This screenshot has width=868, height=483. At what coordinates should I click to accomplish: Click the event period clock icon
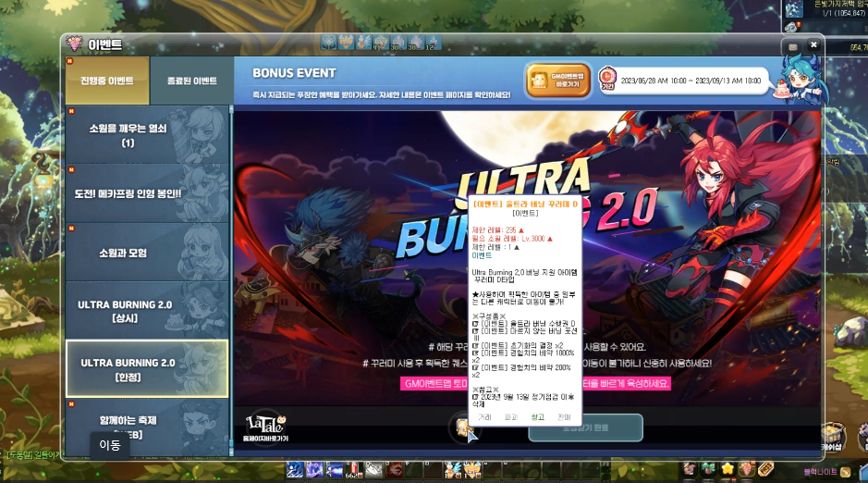pos(607,78)
